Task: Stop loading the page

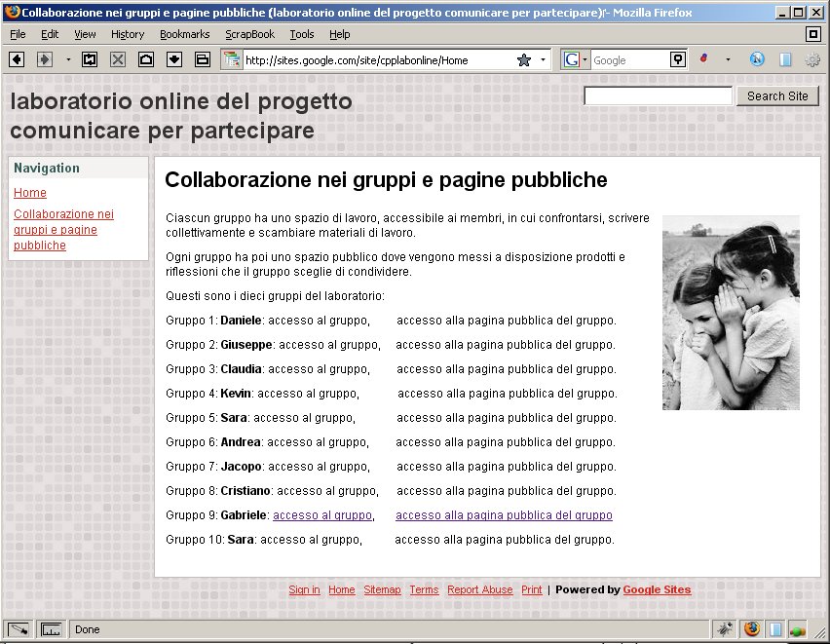Action: tap(118, 59)
